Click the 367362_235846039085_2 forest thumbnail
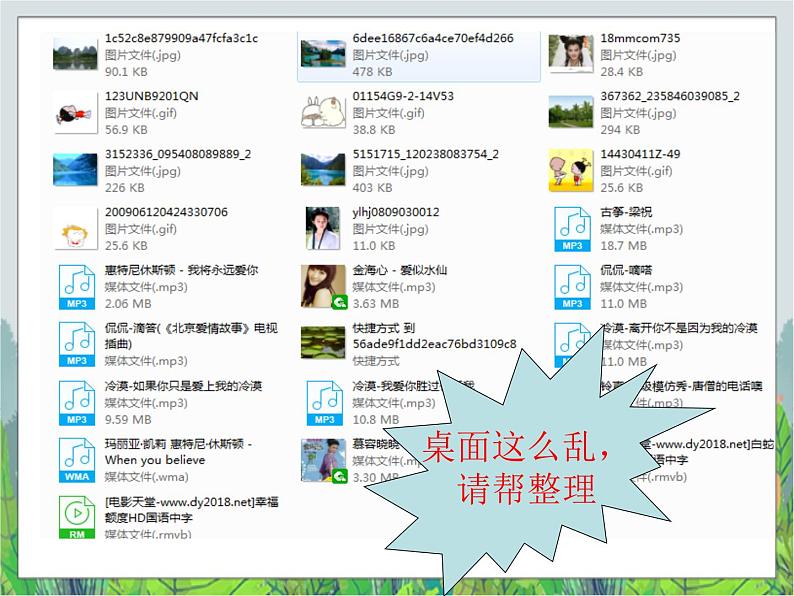 pyautogui.click(x=571, y=112)
